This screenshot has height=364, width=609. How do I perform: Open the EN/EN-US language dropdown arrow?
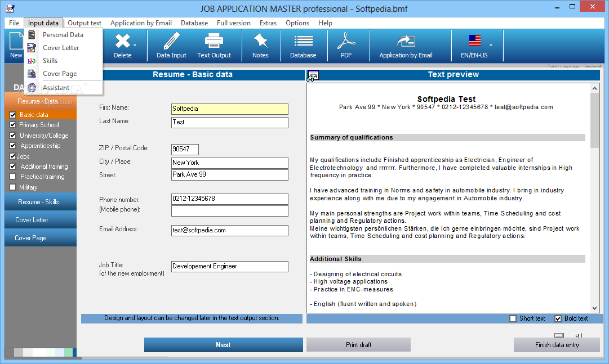tap(491, 46)
